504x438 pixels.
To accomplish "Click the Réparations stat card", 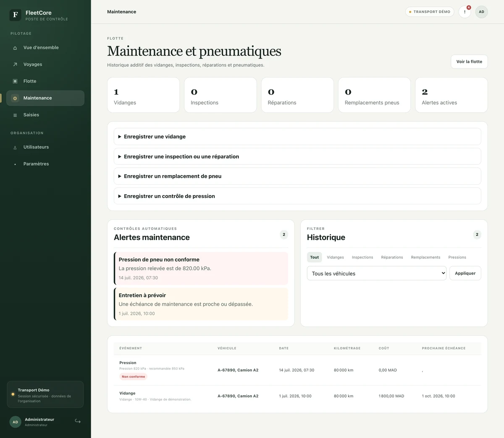I will tap(297, 95).
